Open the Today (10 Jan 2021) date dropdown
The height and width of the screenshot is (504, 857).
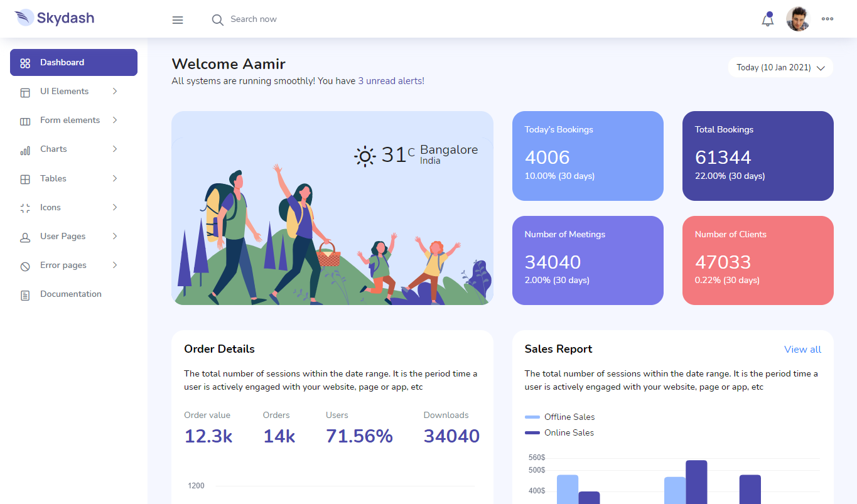click(780, 67)
